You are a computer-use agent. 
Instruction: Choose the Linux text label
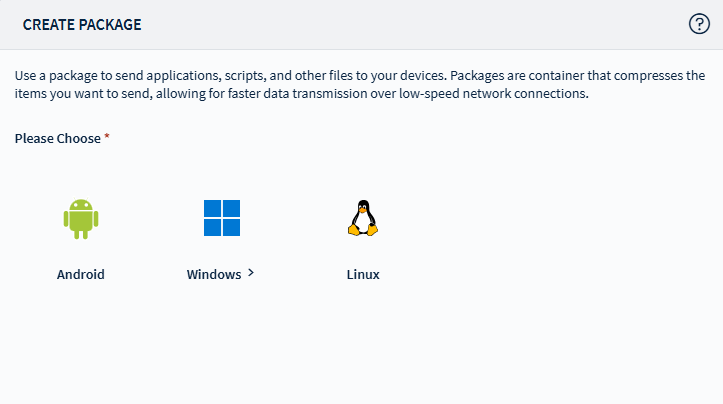362,274
